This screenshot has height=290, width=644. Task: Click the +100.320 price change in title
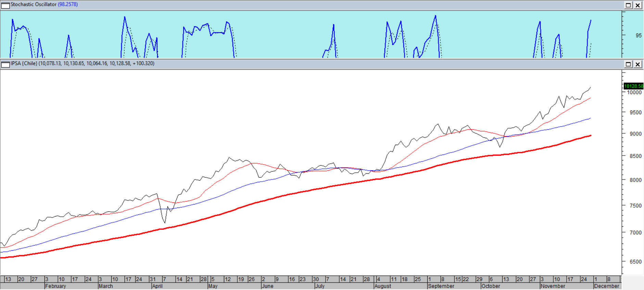pos(143,64)
